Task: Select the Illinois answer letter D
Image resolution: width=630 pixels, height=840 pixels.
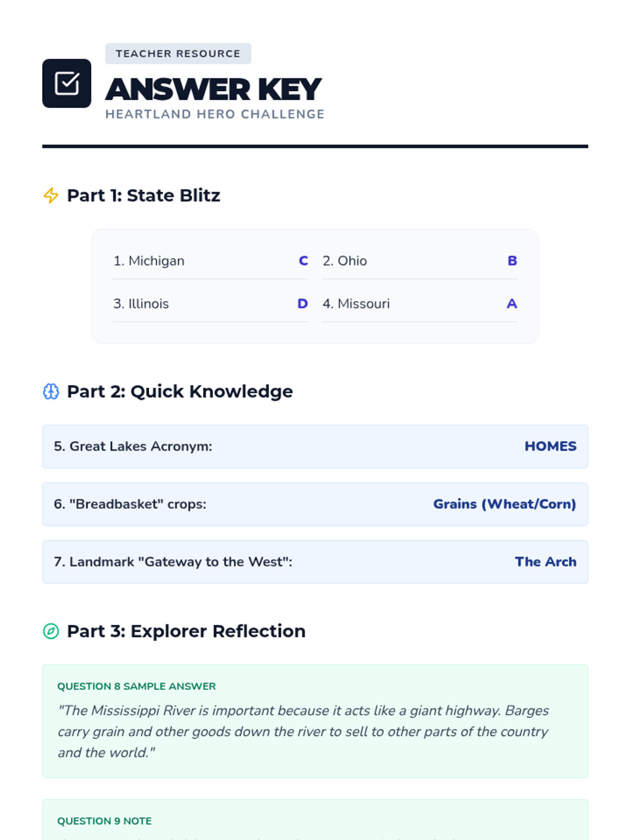Action: coord(303,304)
